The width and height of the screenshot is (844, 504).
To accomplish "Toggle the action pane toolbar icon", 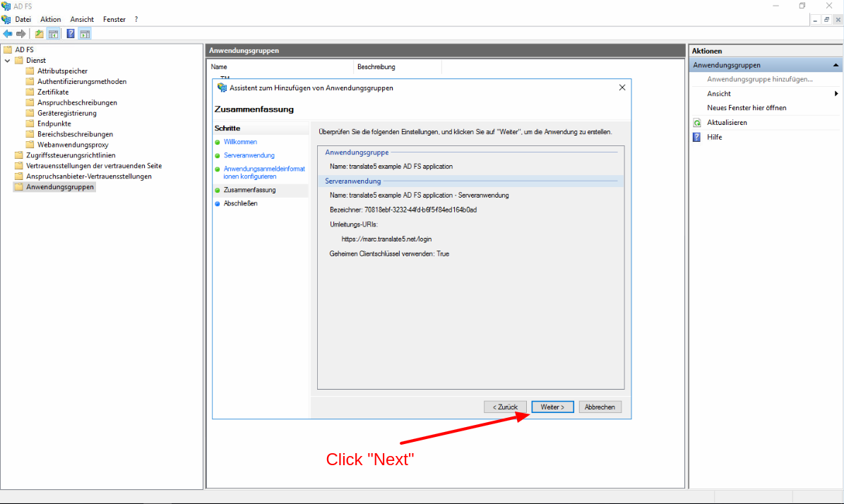I will click(85, 34).
